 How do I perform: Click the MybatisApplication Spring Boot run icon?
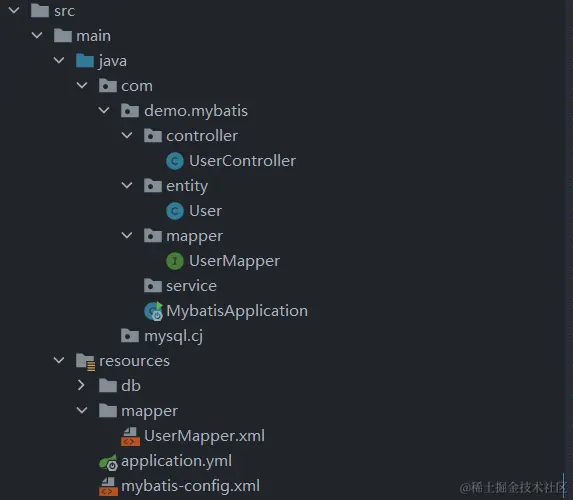pyautogui.click(x=153, y=311)
